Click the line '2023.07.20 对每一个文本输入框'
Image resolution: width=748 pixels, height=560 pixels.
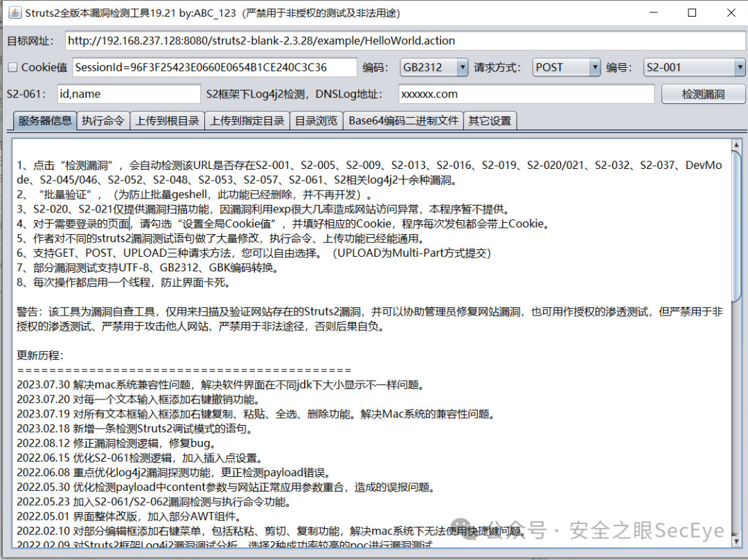pos(139,399)
